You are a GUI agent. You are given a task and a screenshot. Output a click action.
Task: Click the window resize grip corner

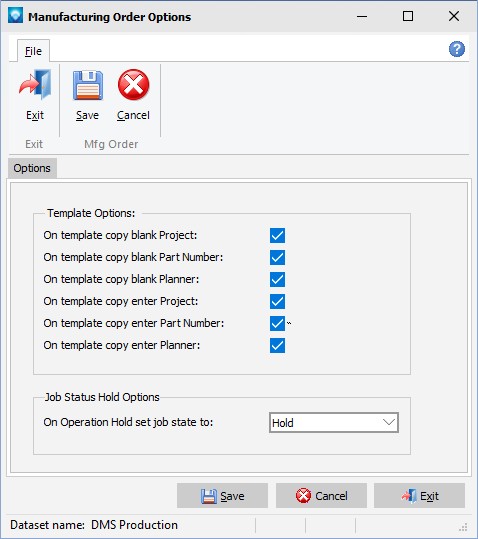[463, 527]
